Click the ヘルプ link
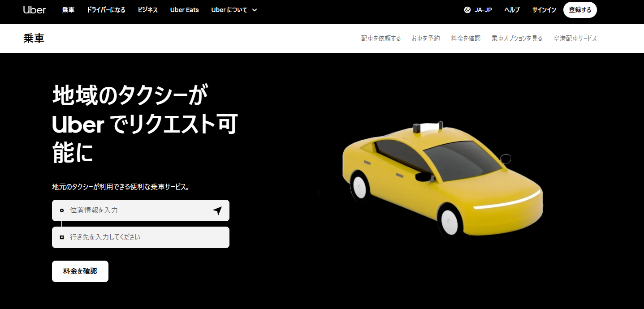644x309 pixels. 512,10
